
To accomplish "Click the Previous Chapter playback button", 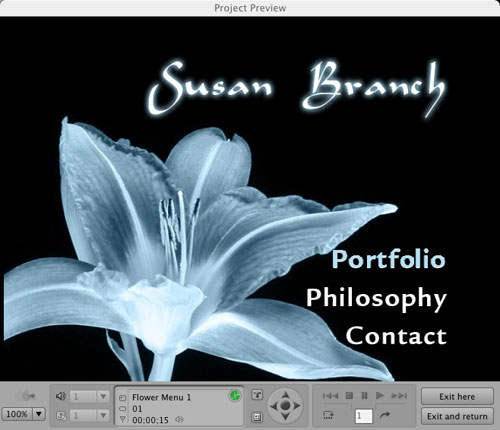I will (330, 396).
